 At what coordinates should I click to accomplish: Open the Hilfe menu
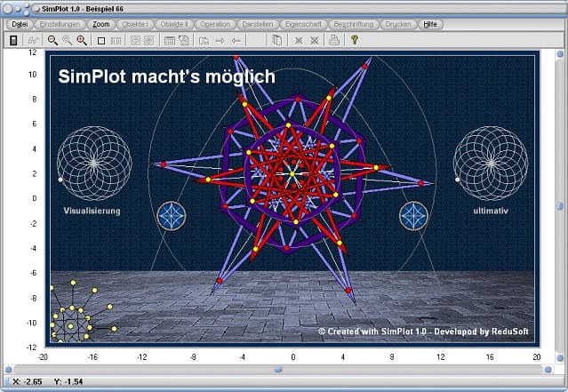(430, 24)
